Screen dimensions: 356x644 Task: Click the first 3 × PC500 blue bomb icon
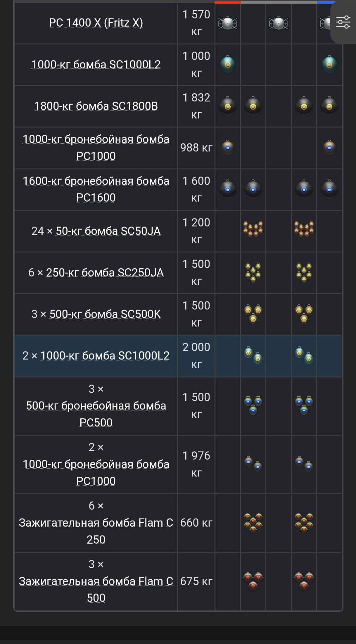pos(253,405)
